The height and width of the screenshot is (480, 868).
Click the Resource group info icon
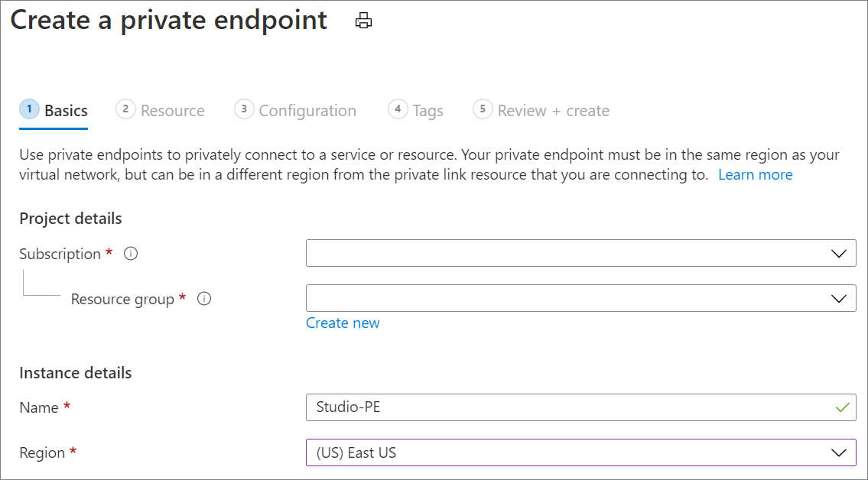pyautogui.click(x=204, y=299)
